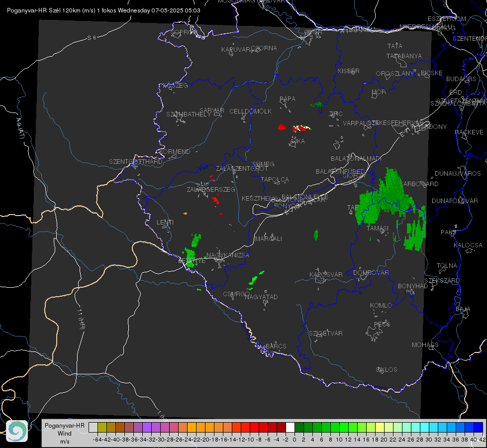Select the KISBER label

point(349,71)
